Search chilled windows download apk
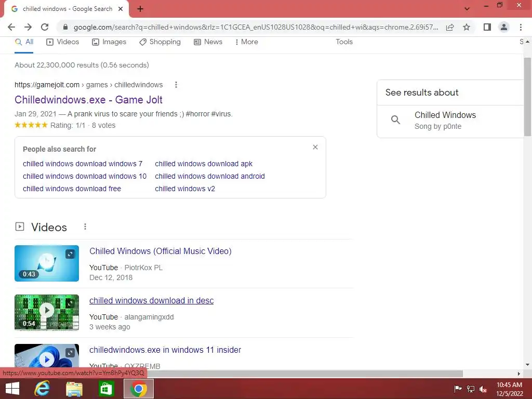 pyautogui.click(x=204, y=164)
